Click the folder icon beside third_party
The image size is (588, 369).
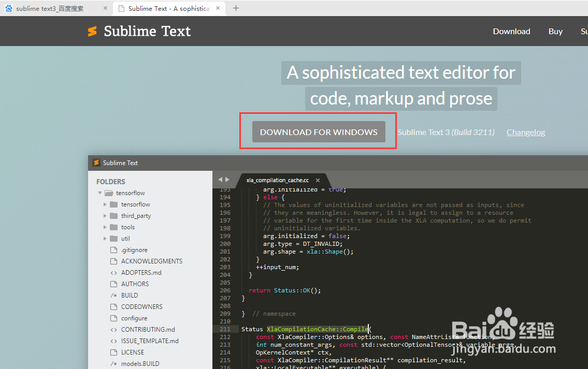[x=113, y=216]
